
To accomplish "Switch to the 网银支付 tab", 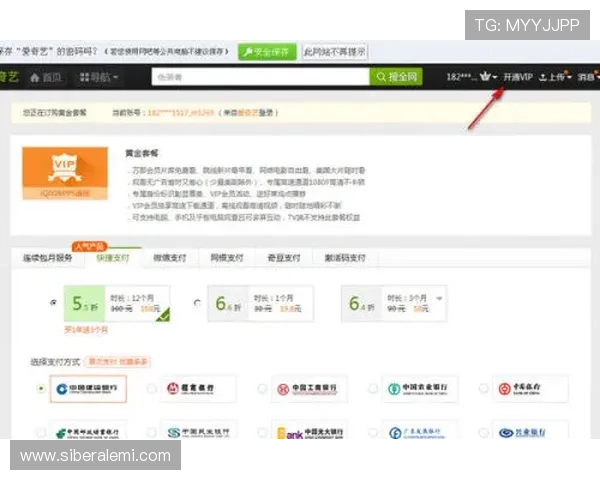I will tap(227, 258).
